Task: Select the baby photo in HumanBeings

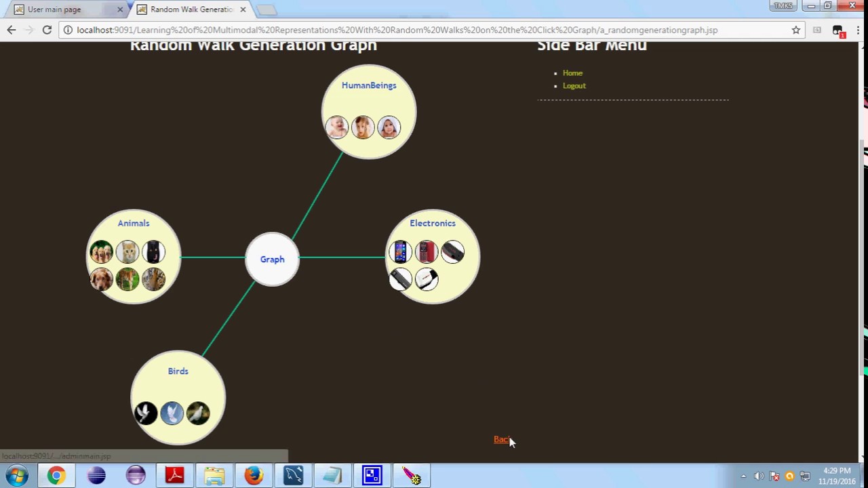Action: [336, 127]
